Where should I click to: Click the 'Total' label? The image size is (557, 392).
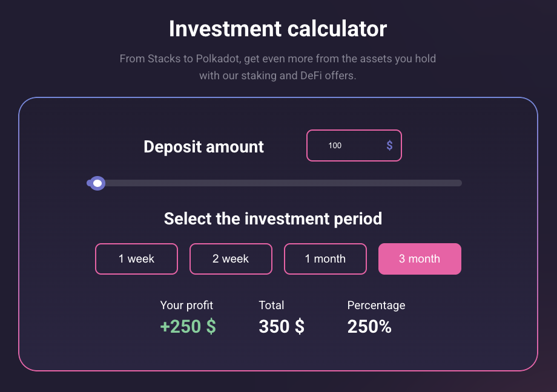[271, 305]
